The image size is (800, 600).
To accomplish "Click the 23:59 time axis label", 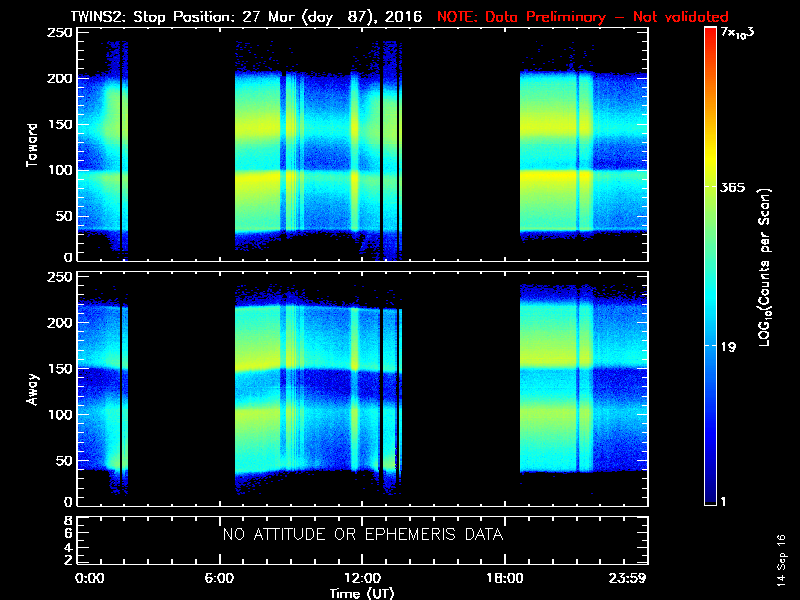I will click(627, 579).
